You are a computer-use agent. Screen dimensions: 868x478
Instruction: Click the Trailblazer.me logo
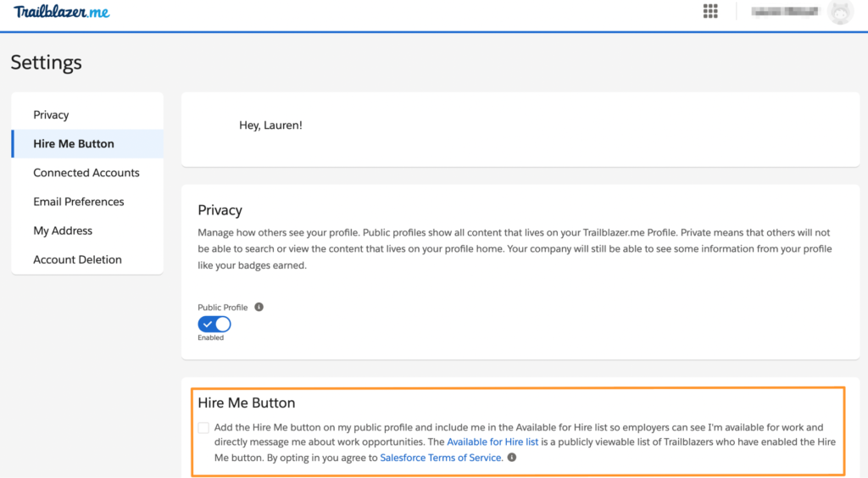[61, 12]
